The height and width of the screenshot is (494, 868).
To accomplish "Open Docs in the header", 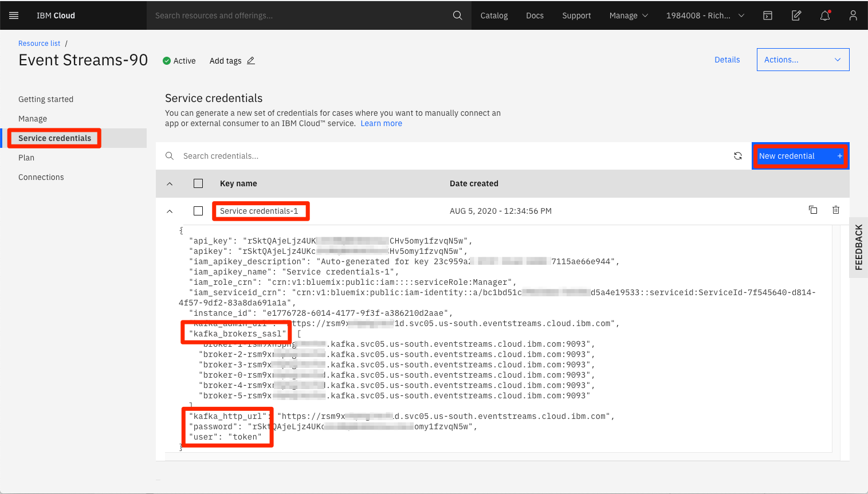I will click(535, 15).
